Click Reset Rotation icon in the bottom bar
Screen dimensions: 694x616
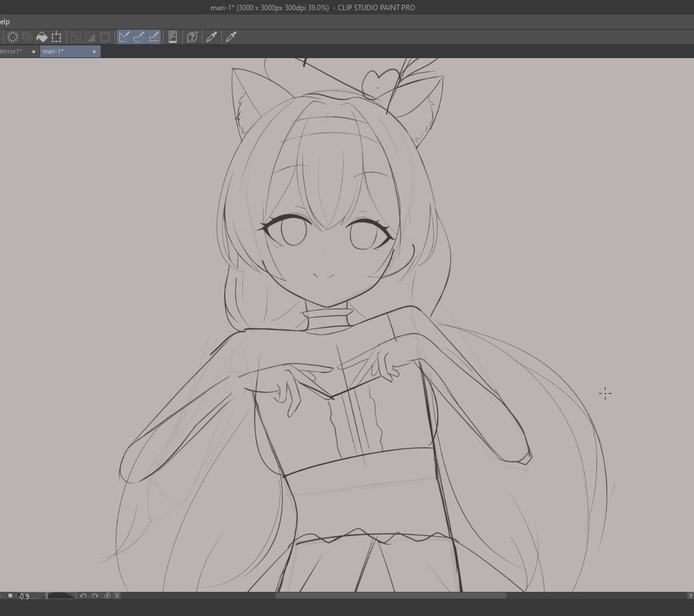point(107,596)
